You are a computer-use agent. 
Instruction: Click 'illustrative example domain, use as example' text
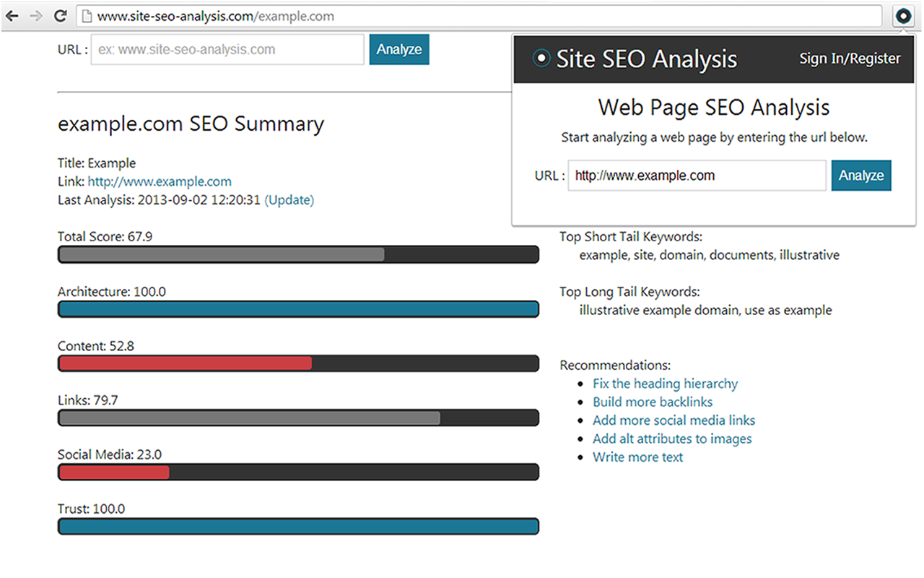pos(705,310)
